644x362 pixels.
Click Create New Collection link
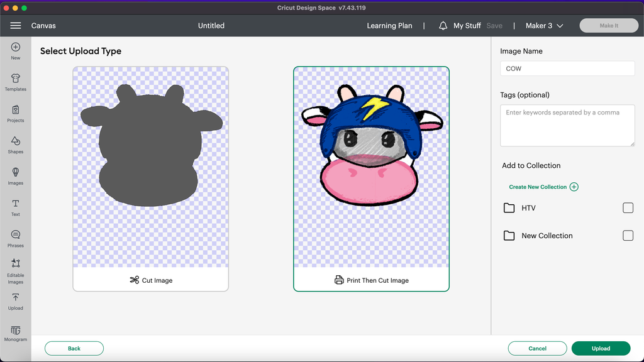point(538,187)
